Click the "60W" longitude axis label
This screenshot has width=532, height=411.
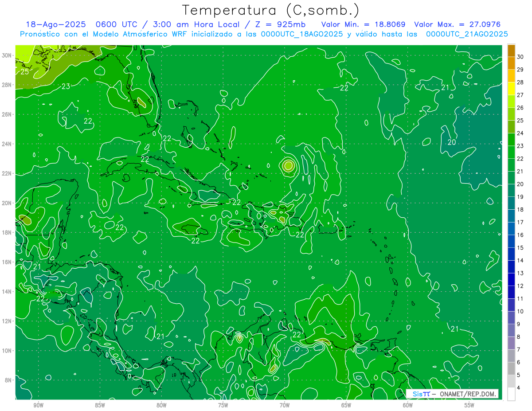(408, 405)
